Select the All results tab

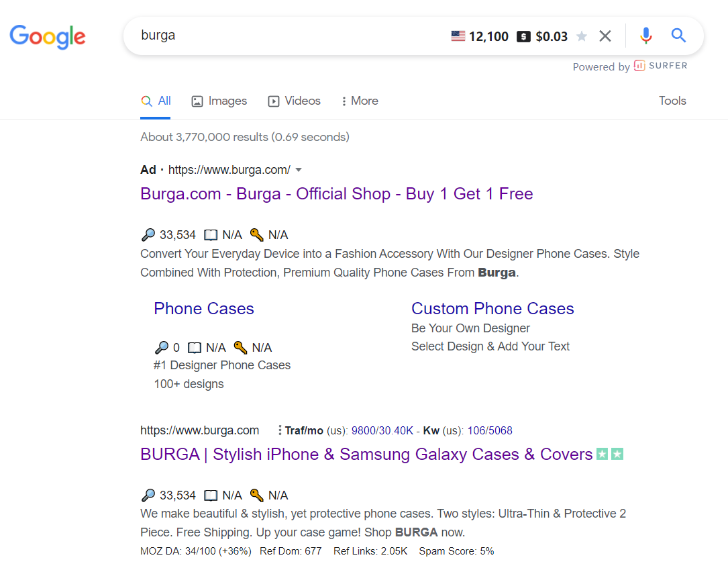coord(156,101)
